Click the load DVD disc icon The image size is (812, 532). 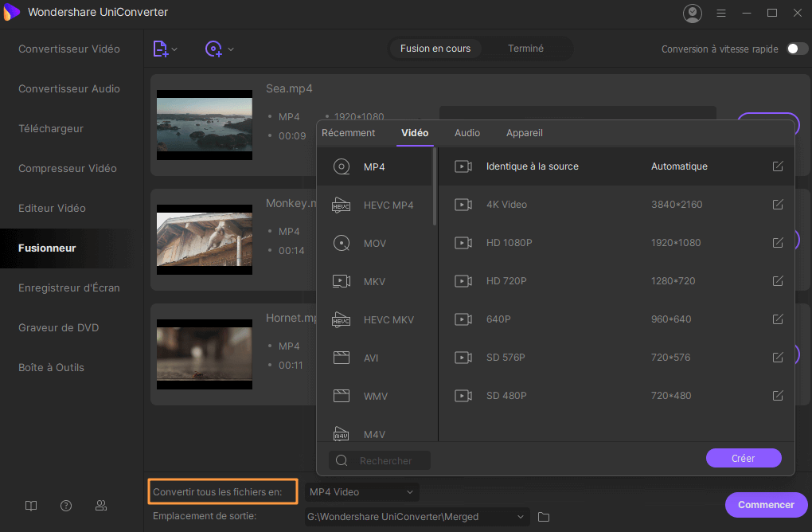(x=213, y=49)
